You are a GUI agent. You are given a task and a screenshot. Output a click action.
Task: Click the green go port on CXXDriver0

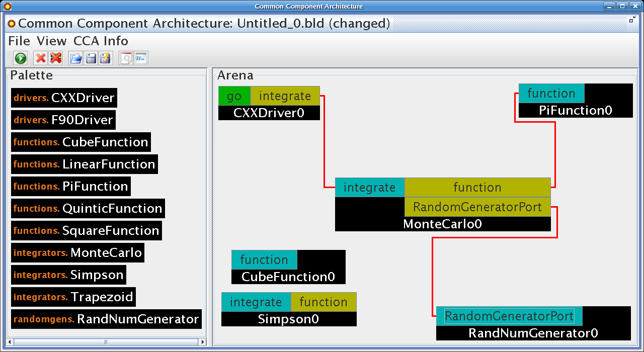pos(234,96)
